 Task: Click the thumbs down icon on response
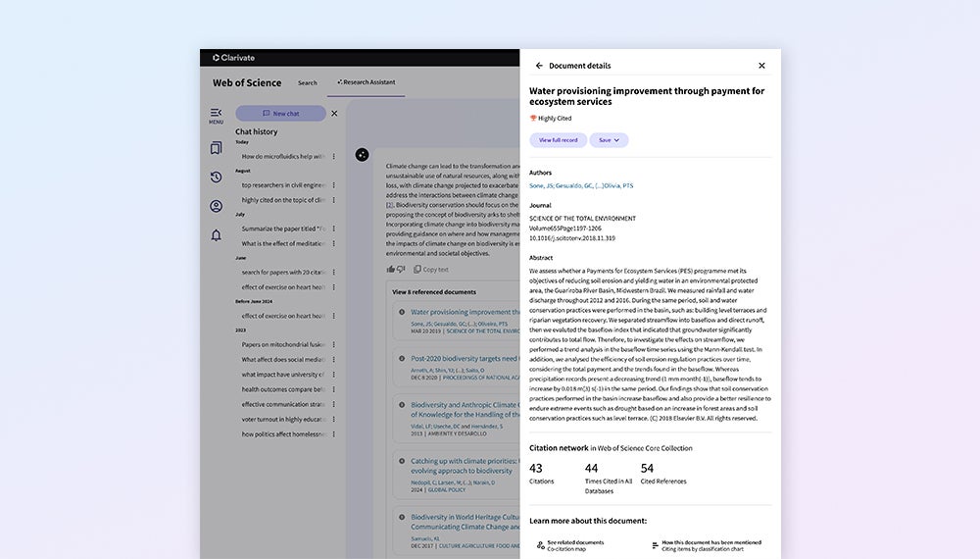(401, 269)
